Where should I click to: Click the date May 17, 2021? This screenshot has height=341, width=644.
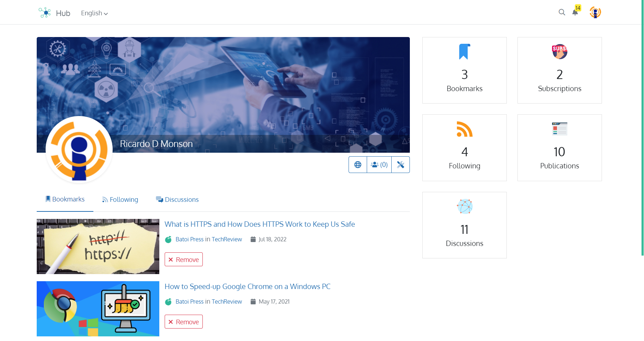274,301
